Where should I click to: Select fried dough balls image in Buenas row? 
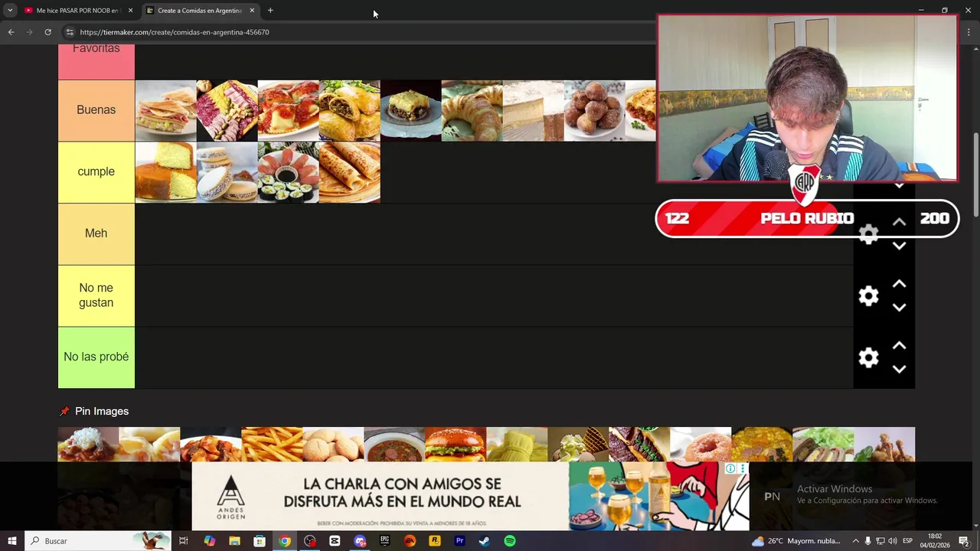tap(595, 110)
